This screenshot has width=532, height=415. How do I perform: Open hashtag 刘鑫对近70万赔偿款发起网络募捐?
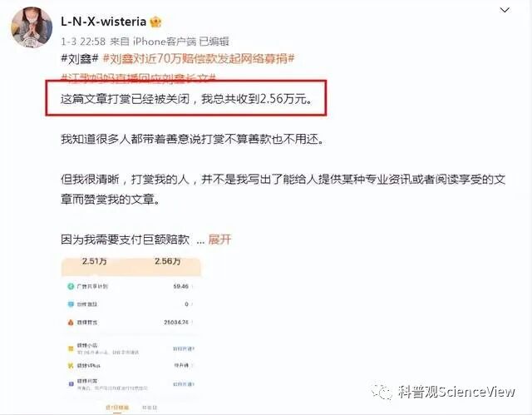tap(199, 59)
